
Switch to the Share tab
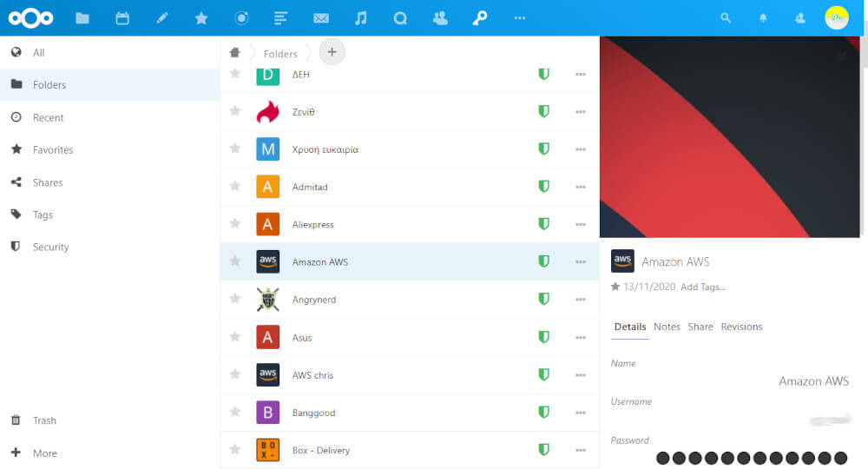700,327
